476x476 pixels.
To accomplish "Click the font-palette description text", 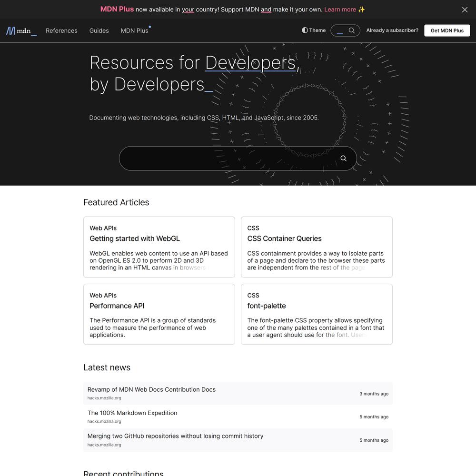I will coord(316,327).
